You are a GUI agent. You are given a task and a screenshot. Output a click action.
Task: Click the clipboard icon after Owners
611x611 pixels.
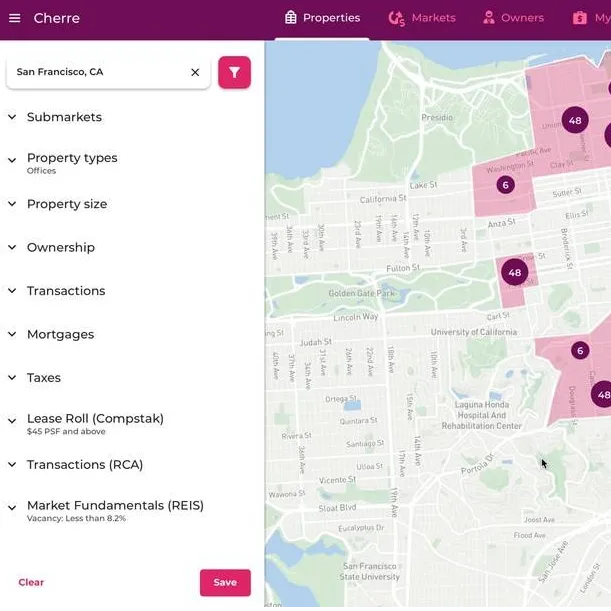579,18
